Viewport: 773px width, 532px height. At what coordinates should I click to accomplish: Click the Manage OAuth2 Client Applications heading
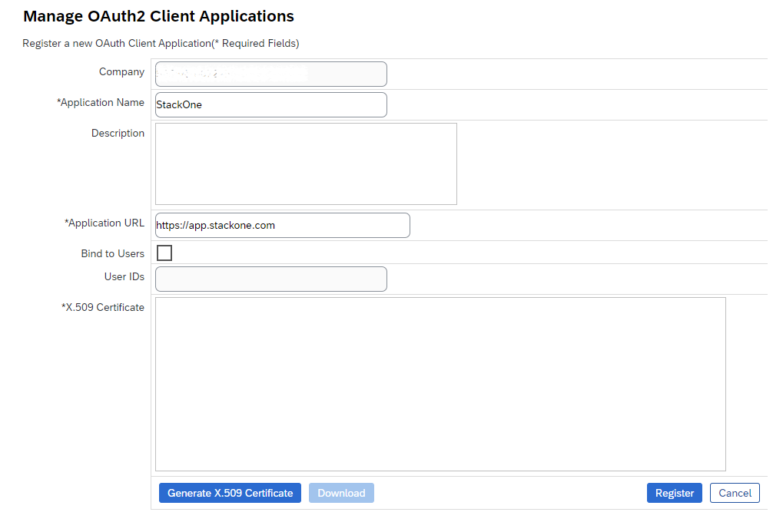[158, 16]
